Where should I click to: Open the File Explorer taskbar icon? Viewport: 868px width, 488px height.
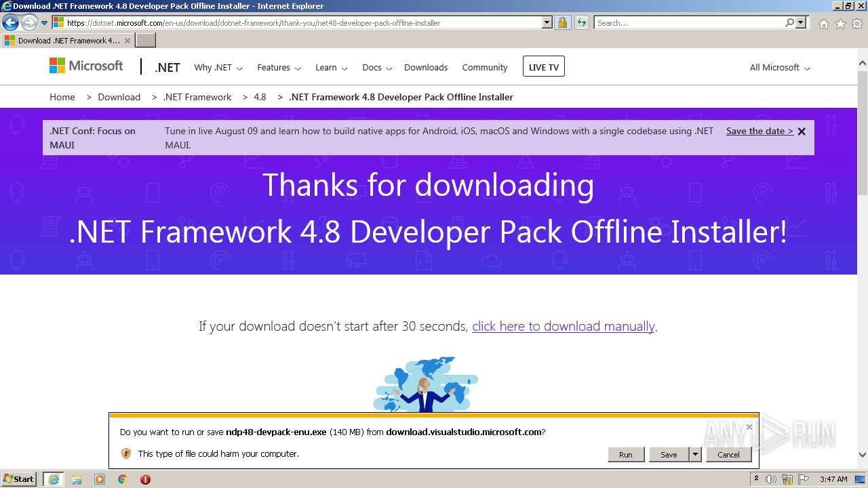[77, 479]
